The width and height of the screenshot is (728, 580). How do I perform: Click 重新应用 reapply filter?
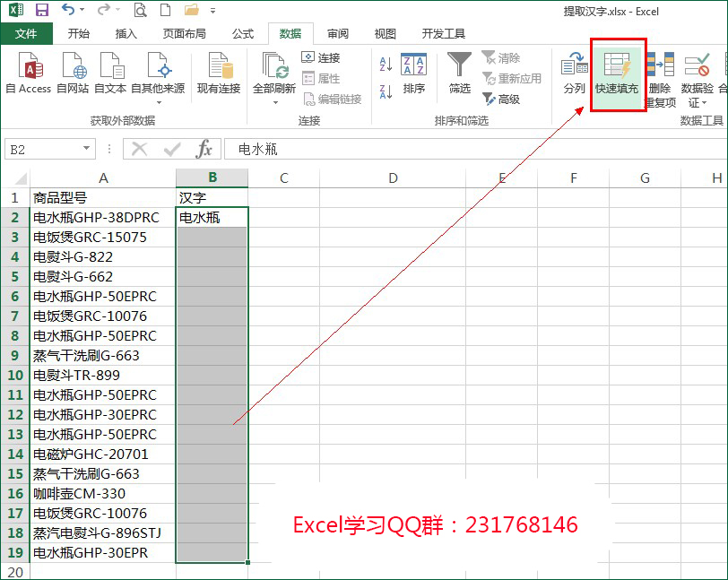click(x=512, y=79)
